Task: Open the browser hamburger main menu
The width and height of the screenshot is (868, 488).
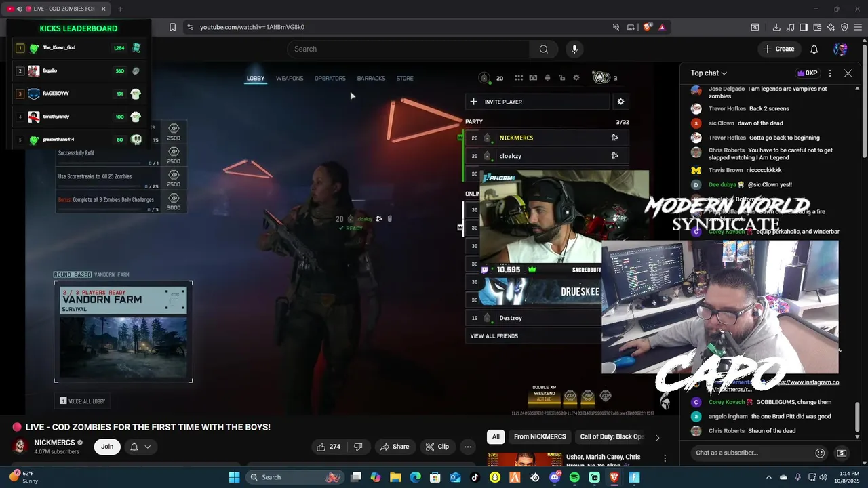Action: coord(858,27)
